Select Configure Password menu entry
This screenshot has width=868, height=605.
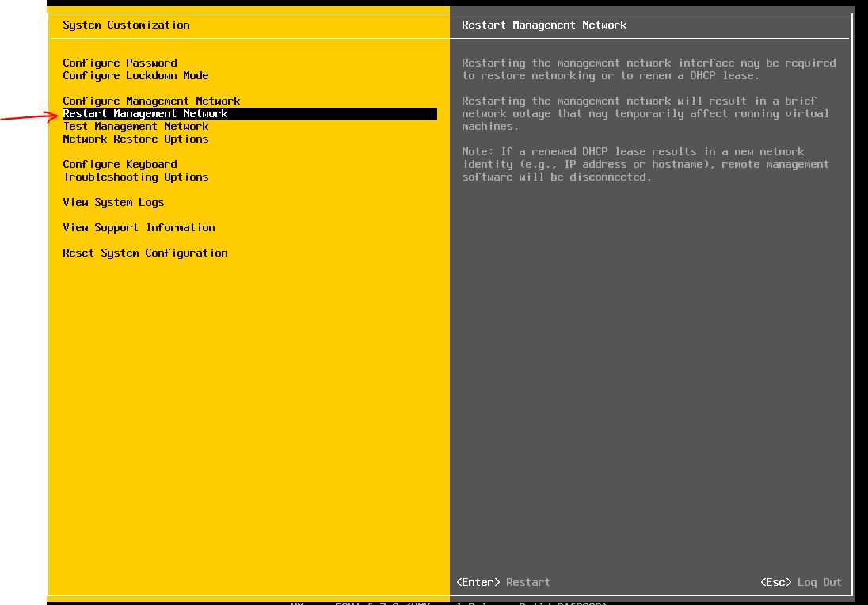pos(120,63)
